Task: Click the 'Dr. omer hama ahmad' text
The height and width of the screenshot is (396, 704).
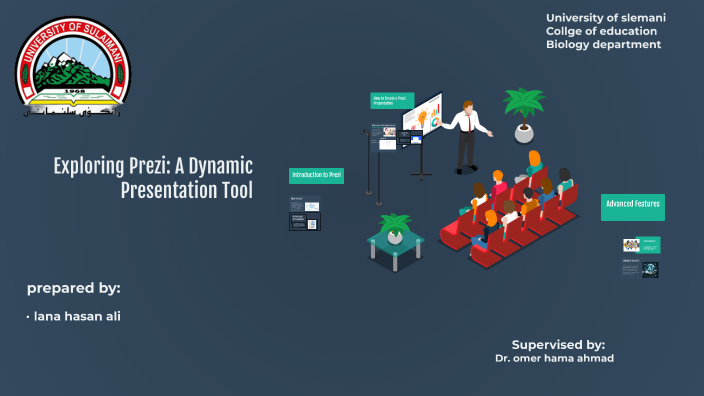Action: pyautogui.click(x=554, y=358)
